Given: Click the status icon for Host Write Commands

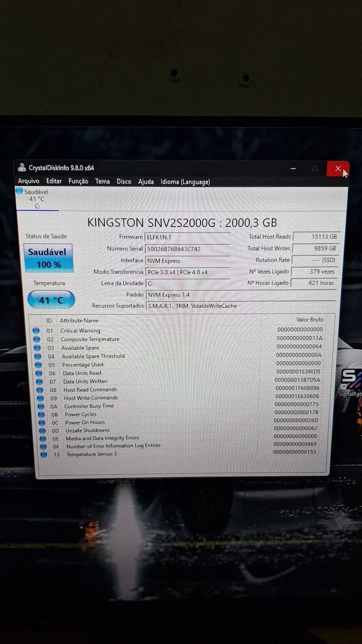Looking at the screenshot, I should [40, 397].
